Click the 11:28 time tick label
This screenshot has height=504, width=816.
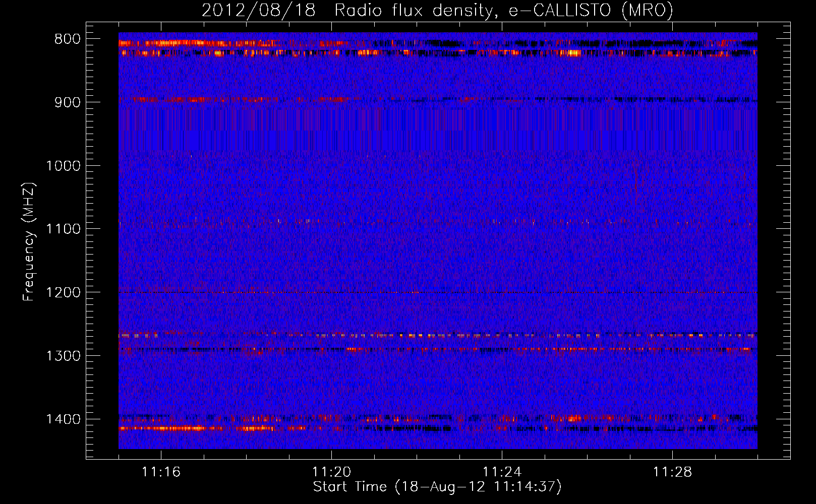[x=672, y=472]
